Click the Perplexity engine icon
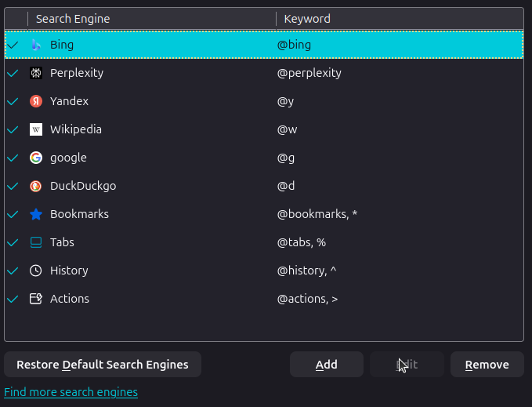This screenshot has width=532, height=407. click(x=35, y=73)
